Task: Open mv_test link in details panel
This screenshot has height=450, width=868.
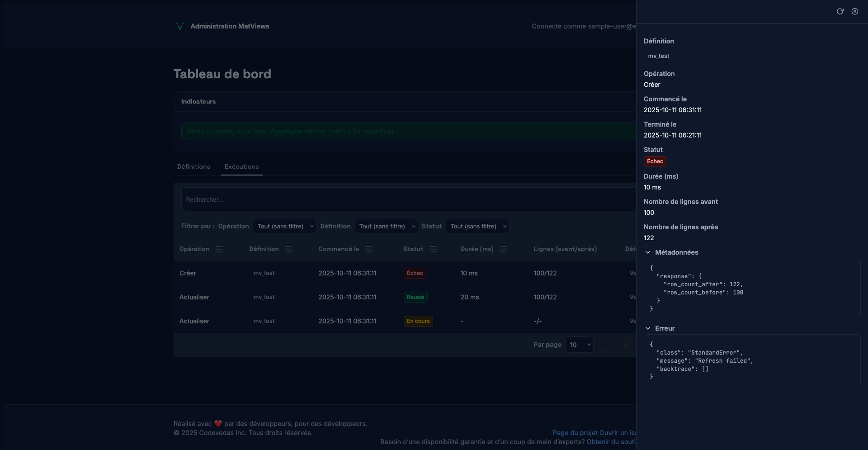Action: [x=658, y=56]
